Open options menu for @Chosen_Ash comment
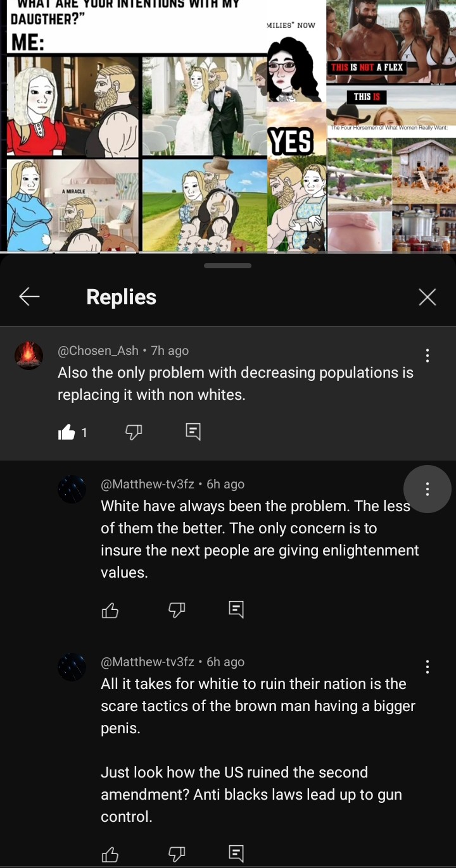Viewport: 456px width, 868px height. 427,356
